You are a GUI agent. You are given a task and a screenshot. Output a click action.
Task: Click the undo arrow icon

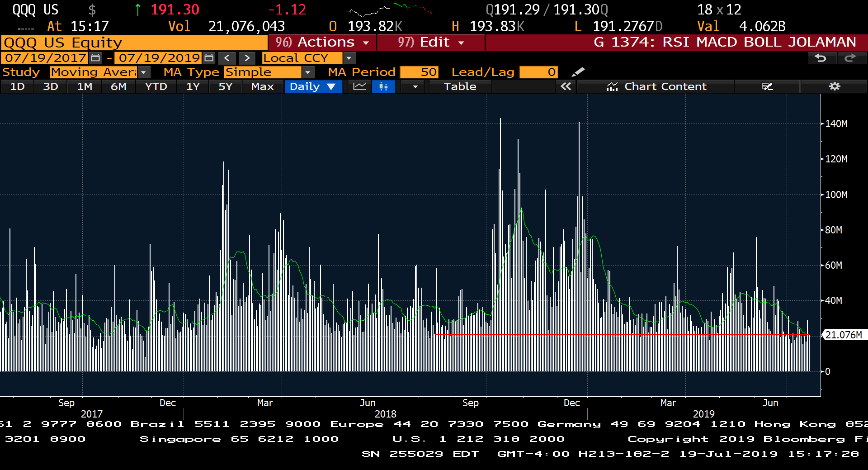tap(821, 58)
